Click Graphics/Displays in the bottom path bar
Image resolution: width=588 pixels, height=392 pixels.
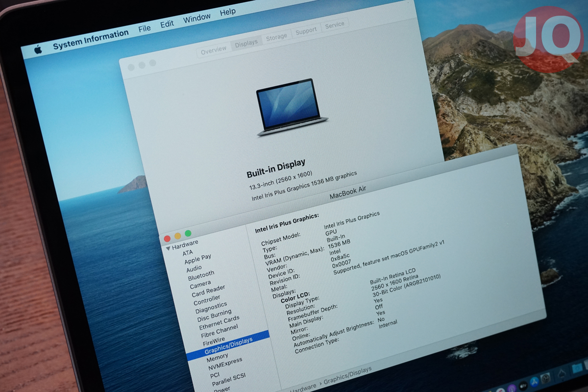point(347,375)
